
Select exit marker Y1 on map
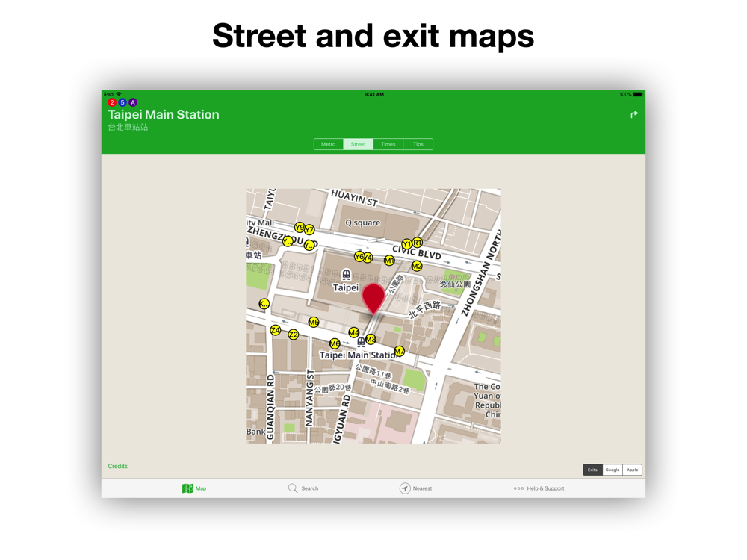click(x=407, y=244)
